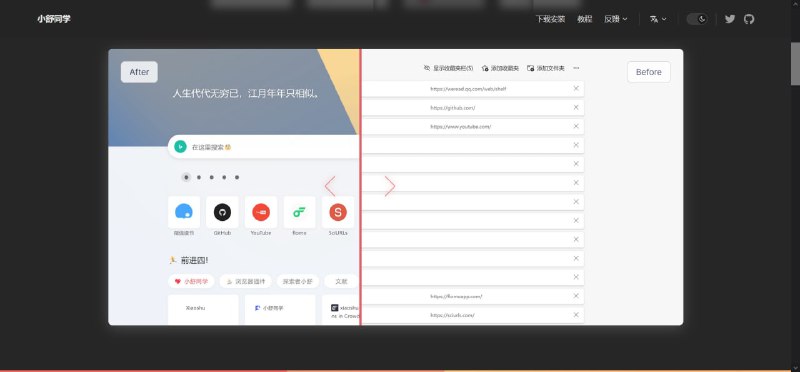Open the SciURLs shortcut tile
800x372 pixels.
[338, 212]
